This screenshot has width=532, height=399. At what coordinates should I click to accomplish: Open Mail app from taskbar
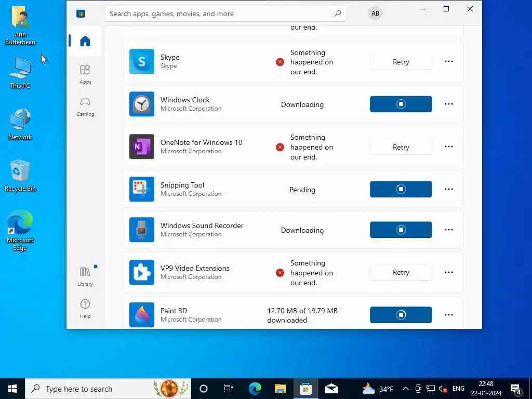click(331, 389)
